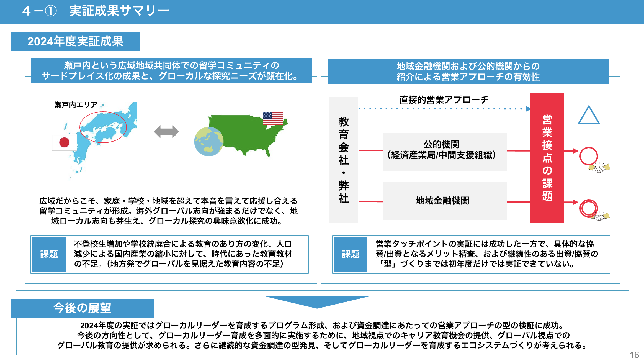Screen dimensions: 644x363
Task: Click the red ellipse around Setouchi
Action: pyautogui.click(x=103, y=127)
